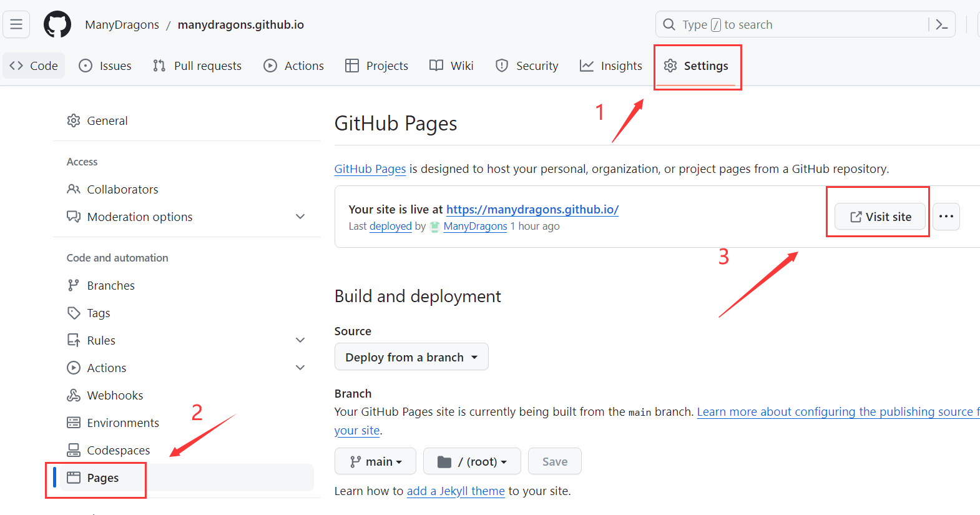Click the Branches git-branch icon
The image size is (980, 515).
74,285
